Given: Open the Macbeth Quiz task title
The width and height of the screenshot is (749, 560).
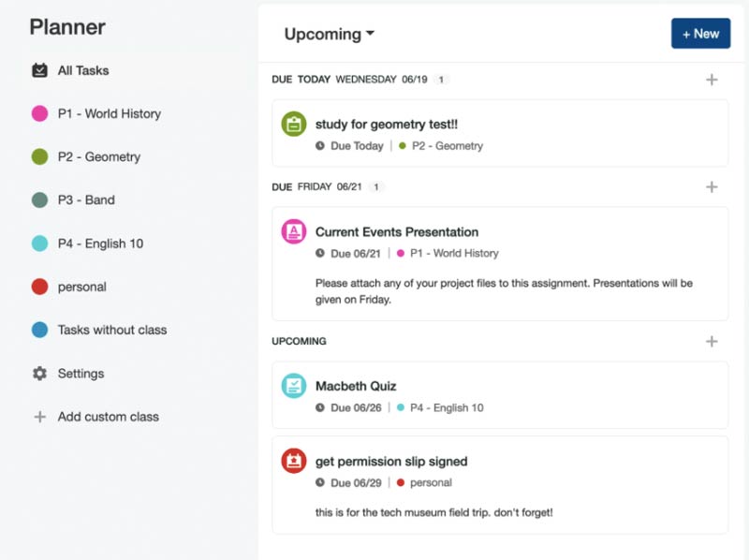Looking at the screenshot, I should pyautogui.click(x=356, y=386).
